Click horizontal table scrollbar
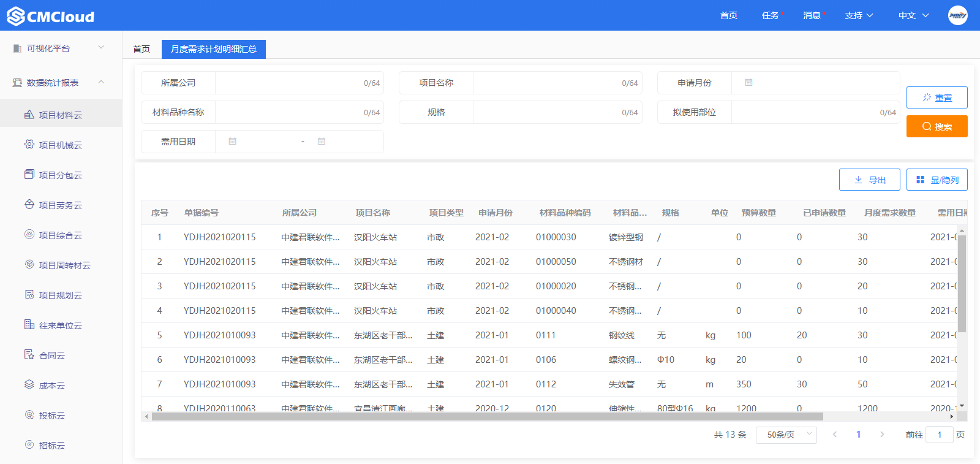 click(x=487, y=417)
